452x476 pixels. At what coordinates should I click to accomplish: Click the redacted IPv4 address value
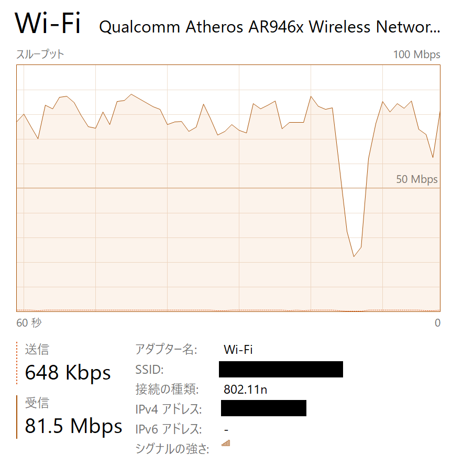point(263,408)
